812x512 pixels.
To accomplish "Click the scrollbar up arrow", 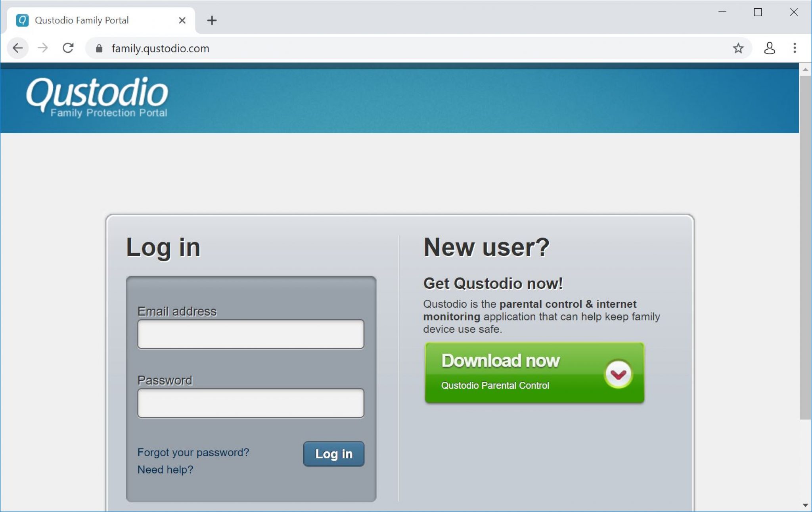I will pyautogui.click(x=805, y=69).
